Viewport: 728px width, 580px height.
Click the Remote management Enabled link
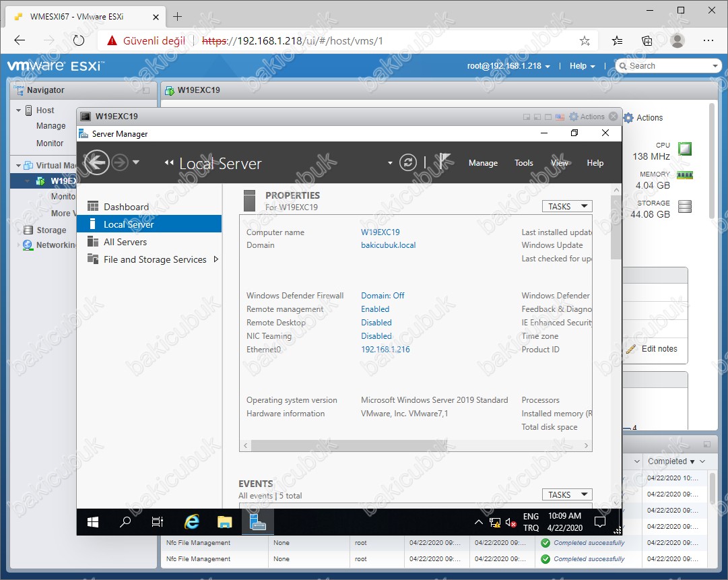(x=375, y=309)
